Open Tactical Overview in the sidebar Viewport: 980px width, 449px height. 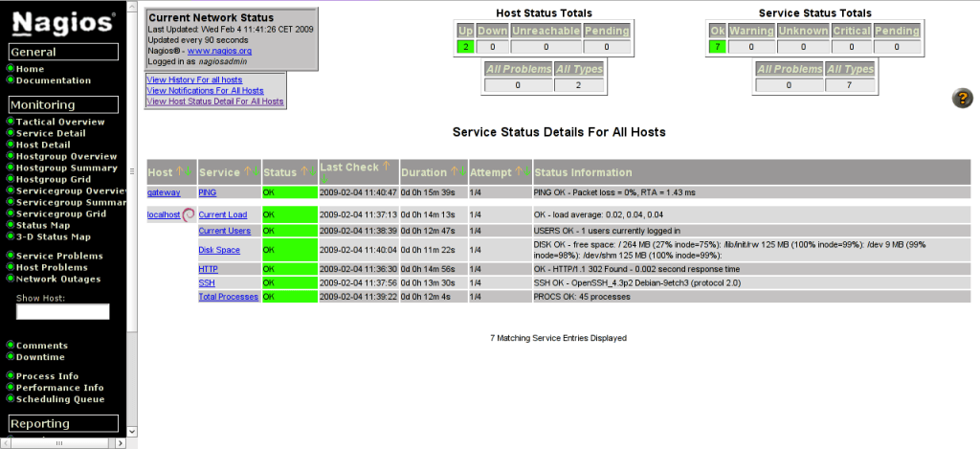tap(60, 122)
